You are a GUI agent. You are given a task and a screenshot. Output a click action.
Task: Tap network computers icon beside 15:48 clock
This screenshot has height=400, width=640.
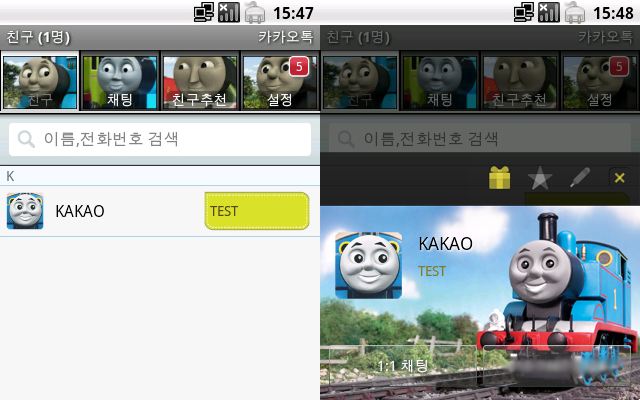tap(524, 12)
